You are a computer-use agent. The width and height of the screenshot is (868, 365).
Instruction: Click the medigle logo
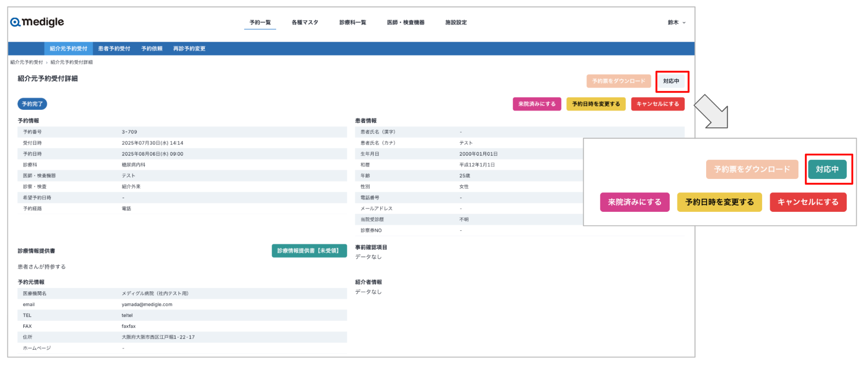(37, 22)
